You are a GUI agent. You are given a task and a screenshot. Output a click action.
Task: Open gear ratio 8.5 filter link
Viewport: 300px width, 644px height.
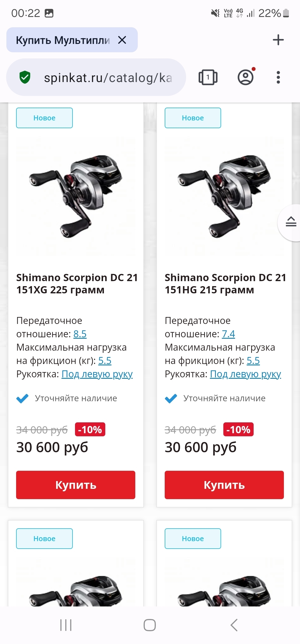pyautogui.click(x=80, y=334)
